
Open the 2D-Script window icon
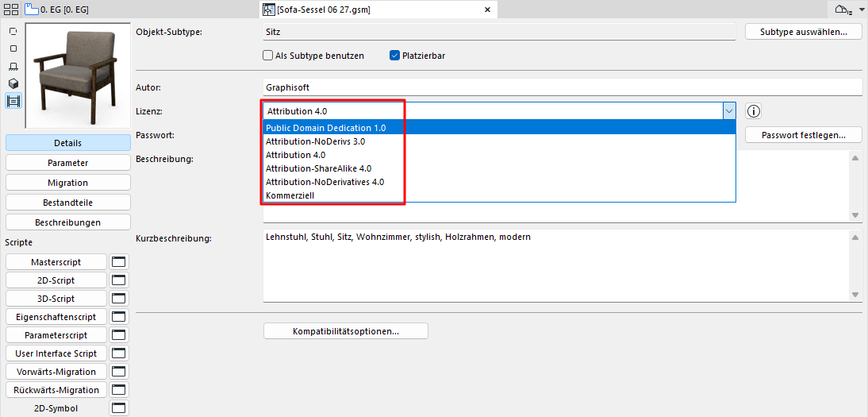[x=119, y=280]
